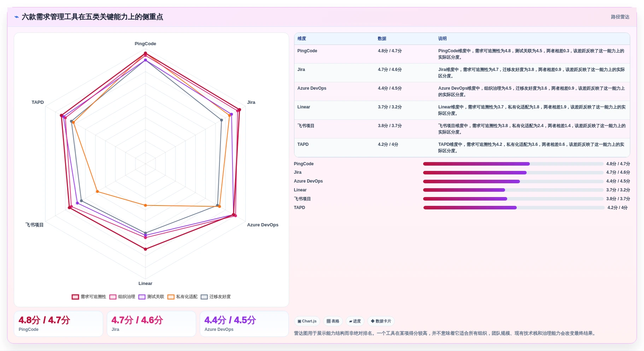This screenshot has height=351, width=644.
Task: Click the 进度 tag chip
Action: click(355, 321)
